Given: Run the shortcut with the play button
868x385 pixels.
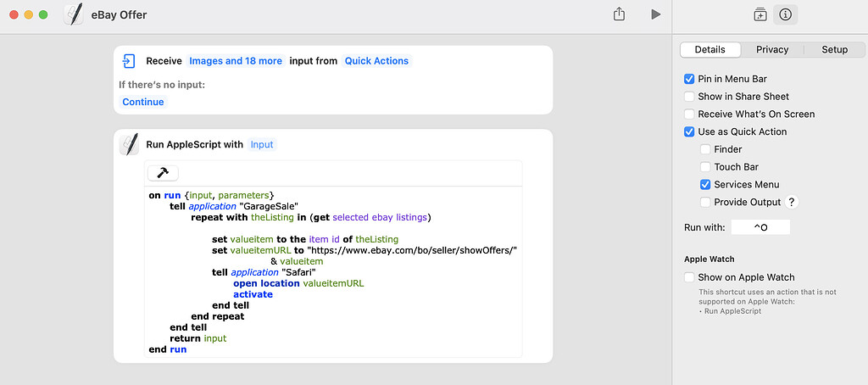Looking at the screenshot, I should (x=656, y=14).
